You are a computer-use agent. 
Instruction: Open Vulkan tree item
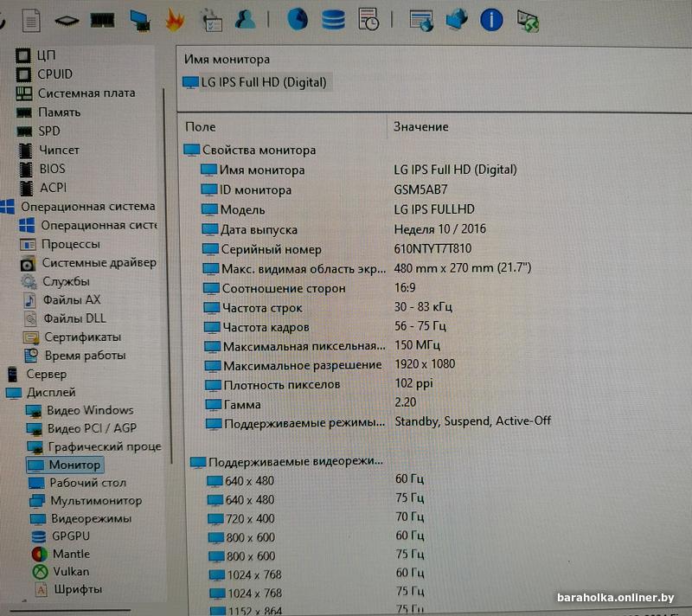[61, 572]
